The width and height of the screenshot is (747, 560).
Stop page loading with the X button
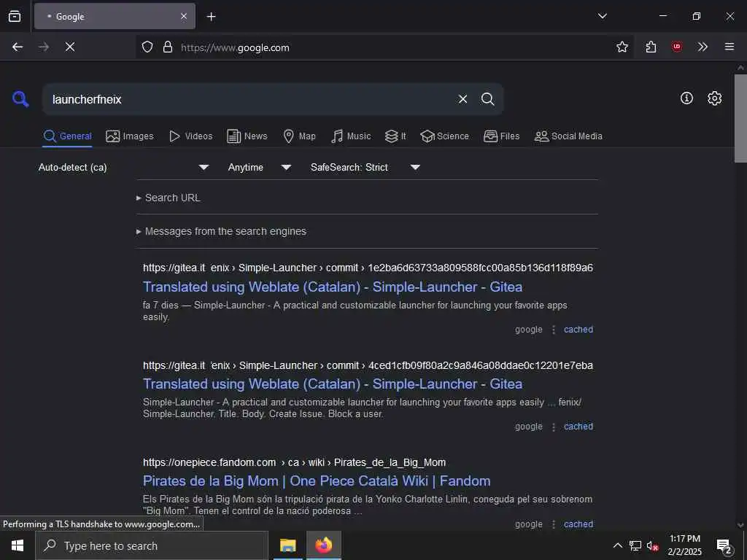tap(70, 47)
